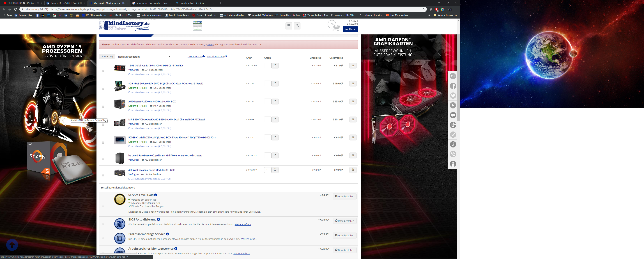
Task: Open the site search magnifier
Action: point(297,26)
